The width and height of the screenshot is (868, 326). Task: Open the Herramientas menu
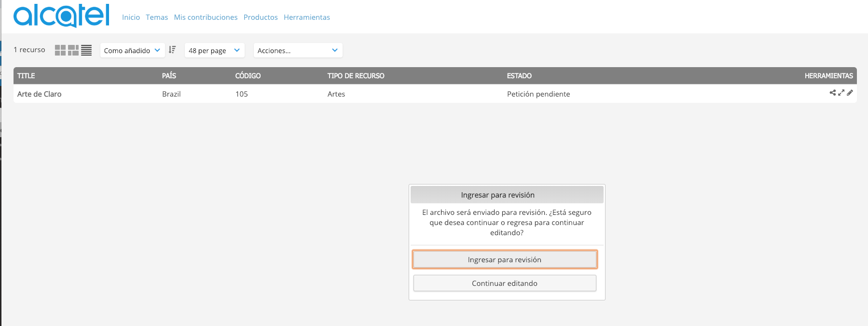(307, 17)
